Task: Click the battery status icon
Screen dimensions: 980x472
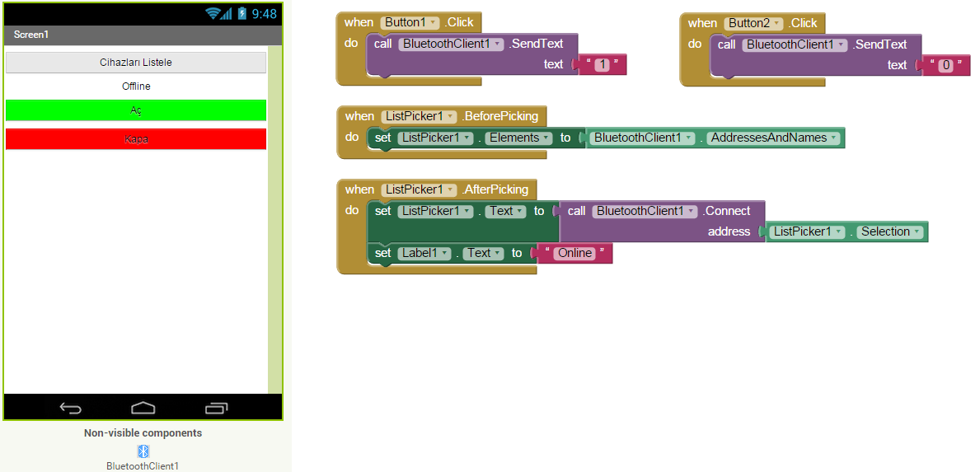Action: 241,13
